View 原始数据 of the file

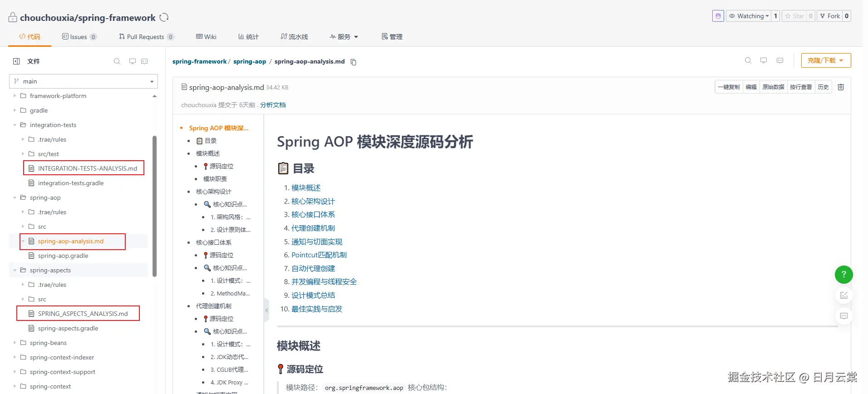coord(773,87)
